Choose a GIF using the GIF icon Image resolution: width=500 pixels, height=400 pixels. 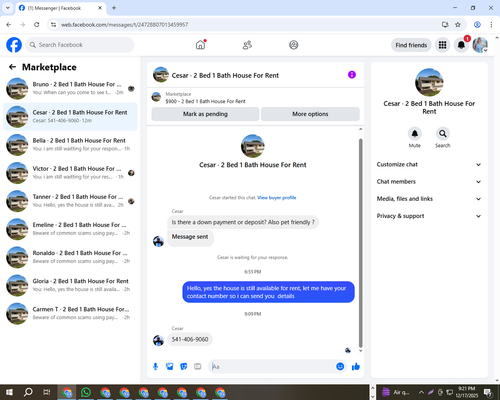point(198,367)
